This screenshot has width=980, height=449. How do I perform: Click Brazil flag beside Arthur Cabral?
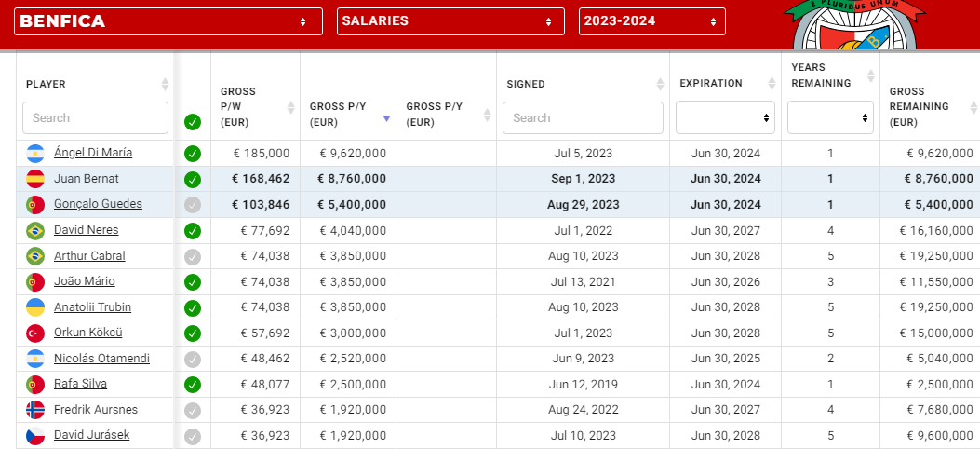point(35,256)
